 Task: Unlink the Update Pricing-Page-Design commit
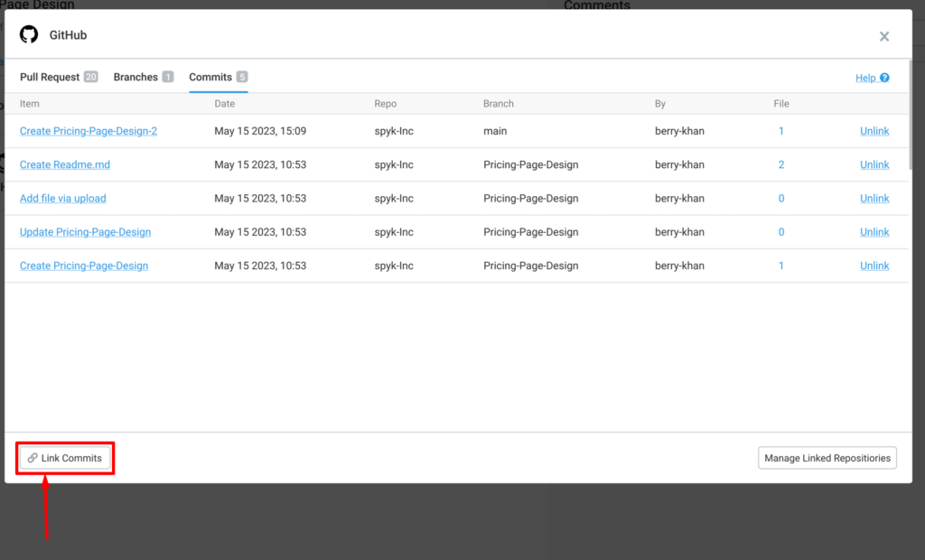point(874,232)
